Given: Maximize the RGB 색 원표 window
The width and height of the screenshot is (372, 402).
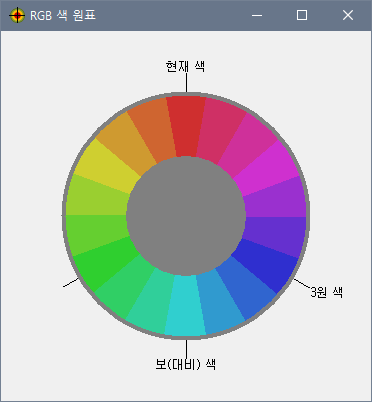Looking at the screenshot, I should click(x=302, y=15).
